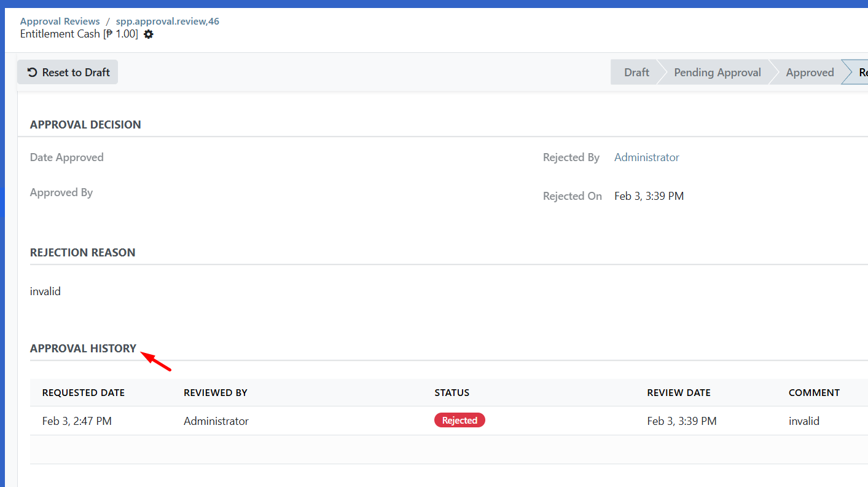Click Administrator in the approval history row
868x487 pixels.
coord(216,421)
